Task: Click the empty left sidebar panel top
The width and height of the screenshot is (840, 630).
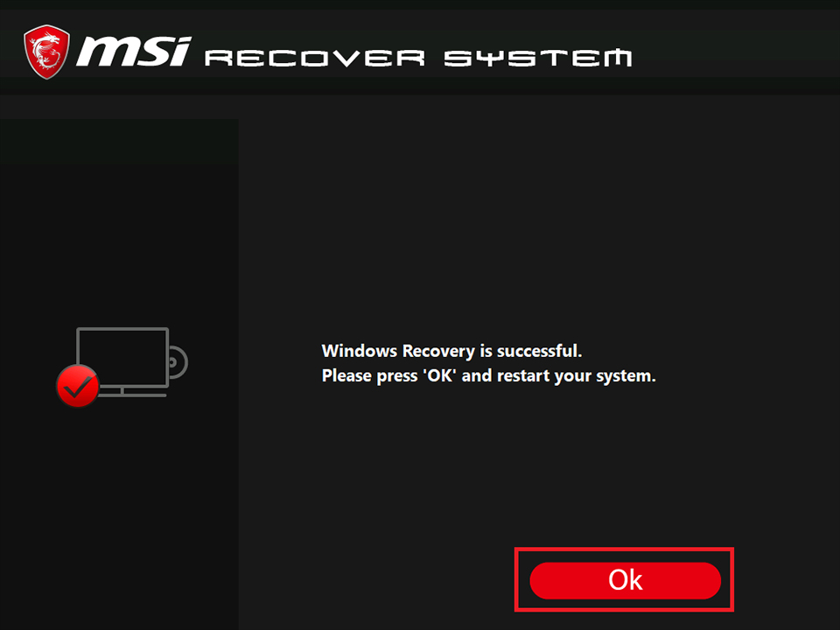Action: coord(119,142)
